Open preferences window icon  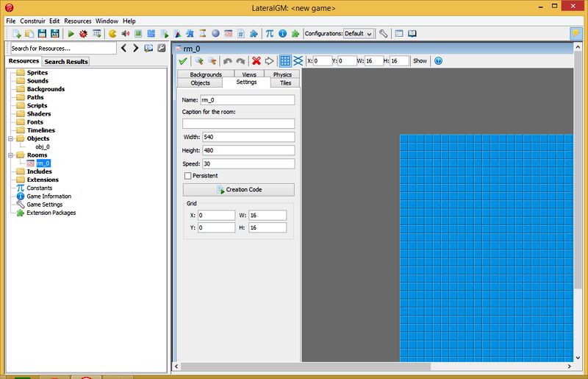[399, 34]
